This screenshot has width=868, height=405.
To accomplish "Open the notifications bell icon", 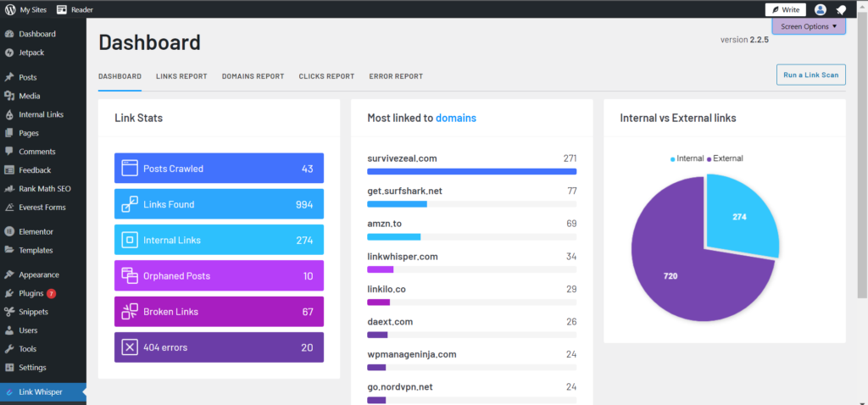I will 842,9.
